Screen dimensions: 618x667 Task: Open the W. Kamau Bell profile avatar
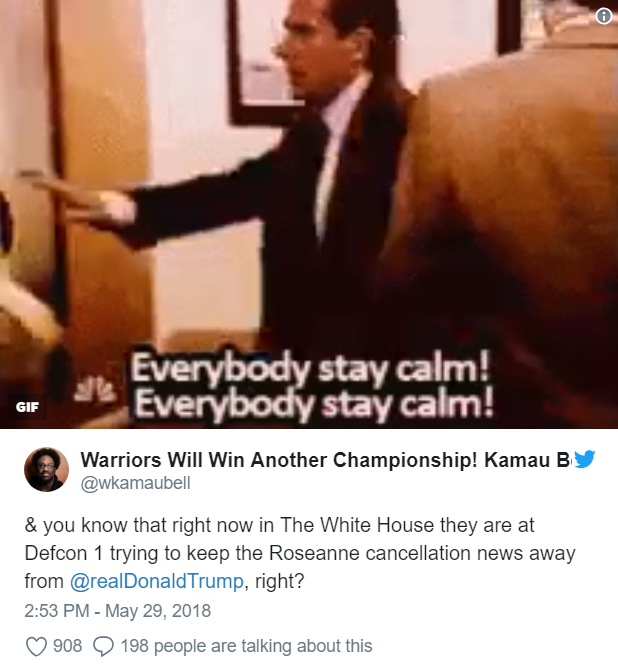tap(46, 470)
